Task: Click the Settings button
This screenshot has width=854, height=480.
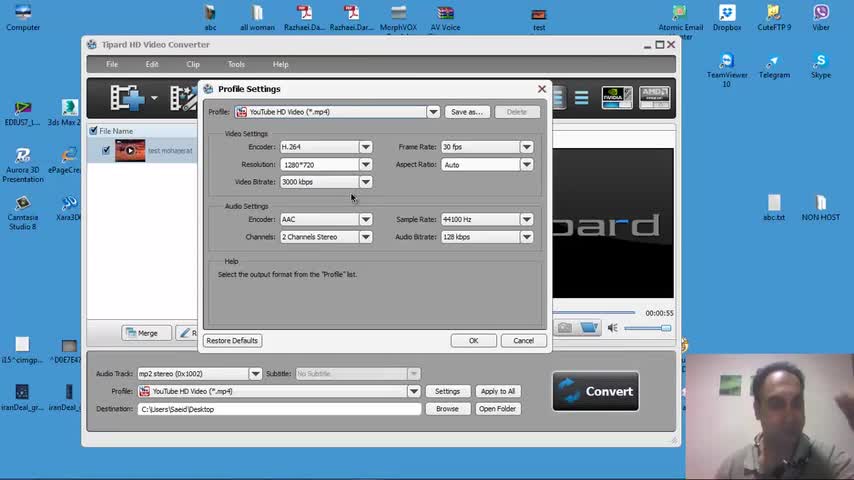Action: click(x=447, y=391)
